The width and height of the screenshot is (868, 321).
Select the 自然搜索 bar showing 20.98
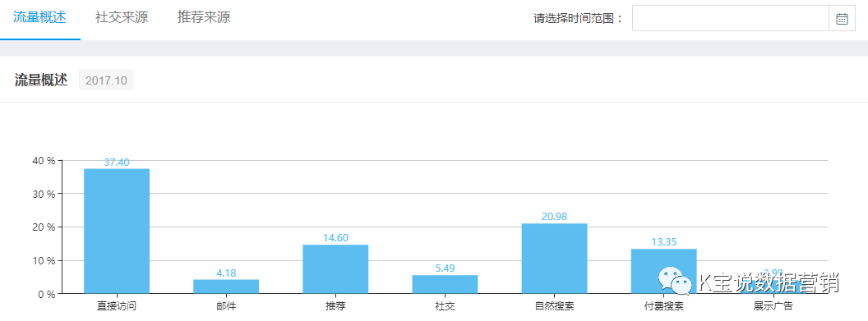pyautogui.click(x=554, y=259)
